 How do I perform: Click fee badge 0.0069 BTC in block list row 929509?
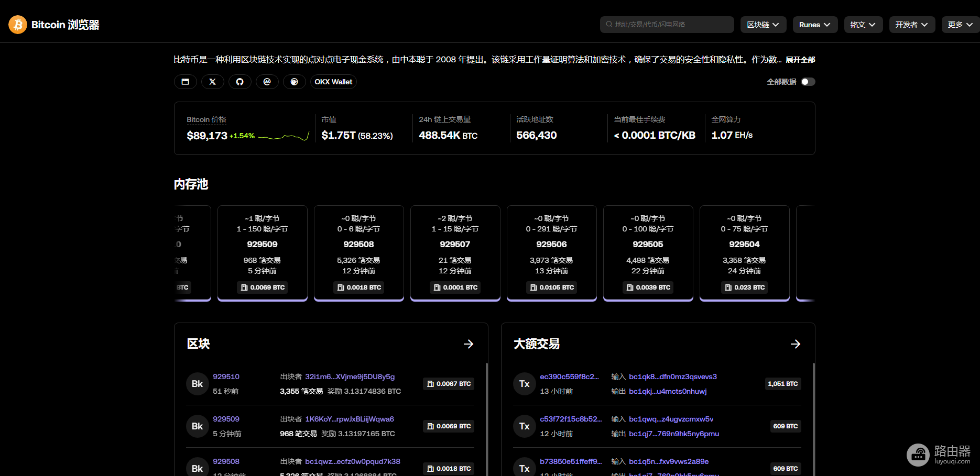(x=449, y=426)
